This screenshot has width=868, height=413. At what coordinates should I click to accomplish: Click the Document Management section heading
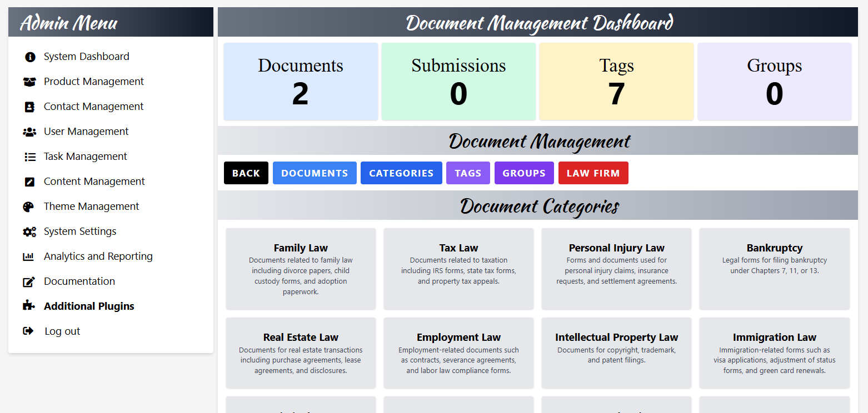[x=539, y=141]
